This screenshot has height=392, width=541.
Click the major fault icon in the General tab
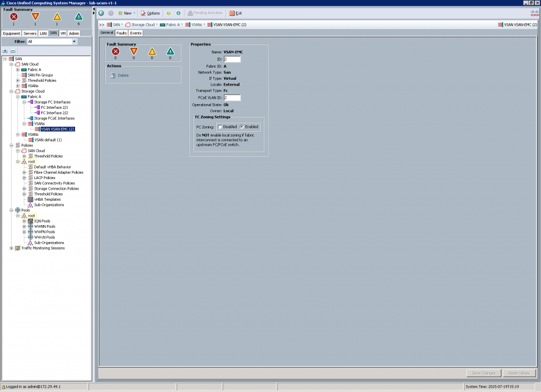click(134, 51)
